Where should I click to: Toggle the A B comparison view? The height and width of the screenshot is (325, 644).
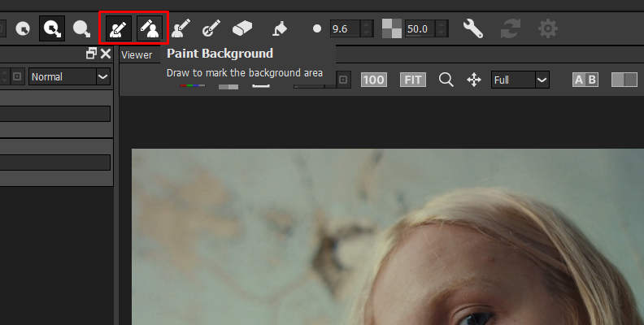[x=585, y=80]
